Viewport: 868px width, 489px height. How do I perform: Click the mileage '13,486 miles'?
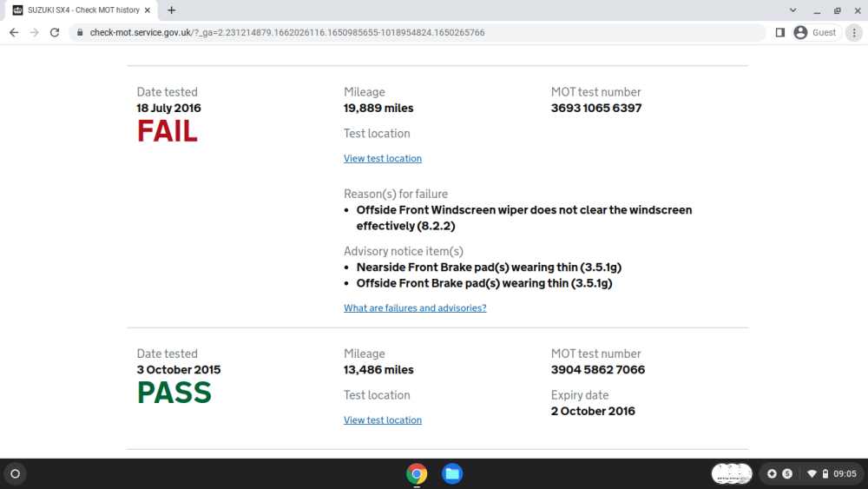coord(378,370)
